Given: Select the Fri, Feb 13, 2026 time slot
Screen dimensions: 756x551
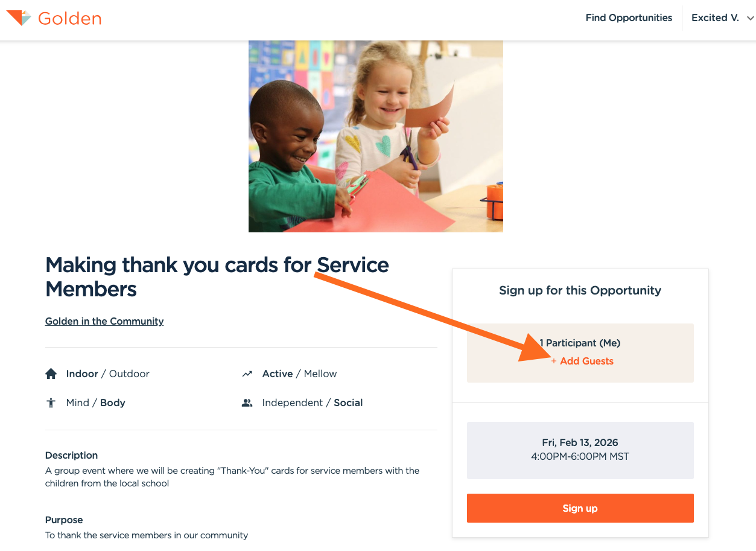Looking at the screenshot, I should [580, 450].
